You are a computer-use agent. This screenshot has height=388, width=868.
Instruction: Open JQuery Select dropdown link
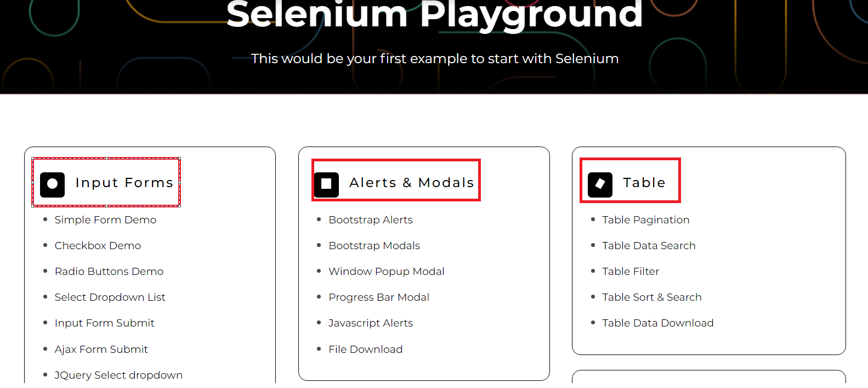[118, 375]
